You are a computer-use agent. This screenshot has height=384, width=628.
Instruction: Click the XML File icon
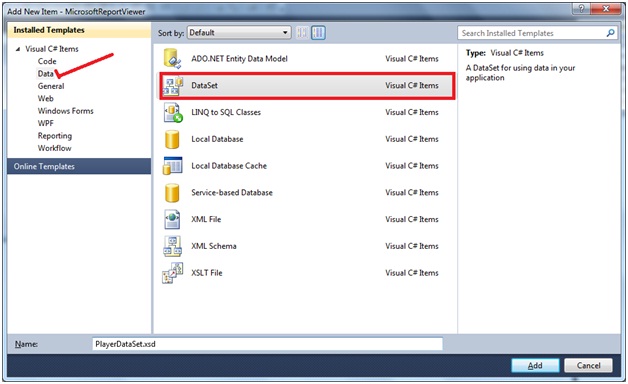pyautogui.click(x=172, y=219)
